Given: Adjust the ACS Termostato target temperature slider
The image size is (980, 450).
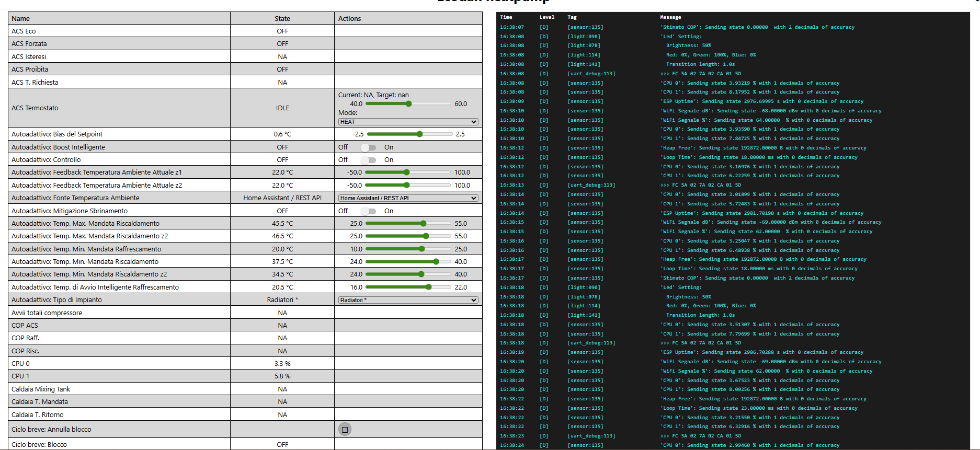Looking at the screenshot, I should (x=408, y=104).
